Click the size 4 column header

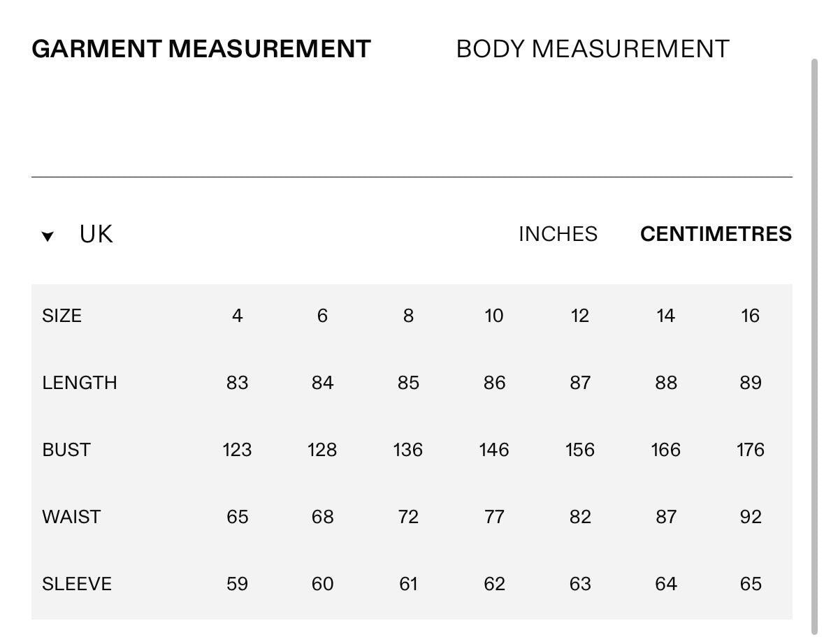[237, 316]
